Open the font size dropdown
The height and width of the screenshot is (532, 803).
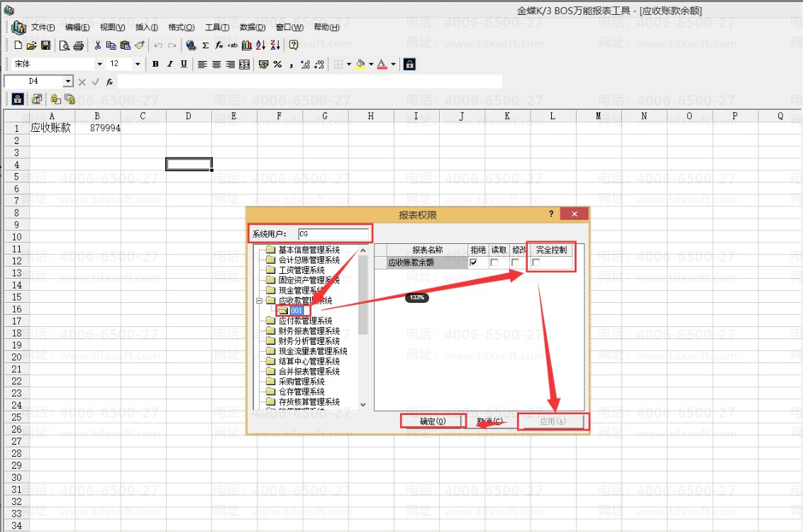137,64
